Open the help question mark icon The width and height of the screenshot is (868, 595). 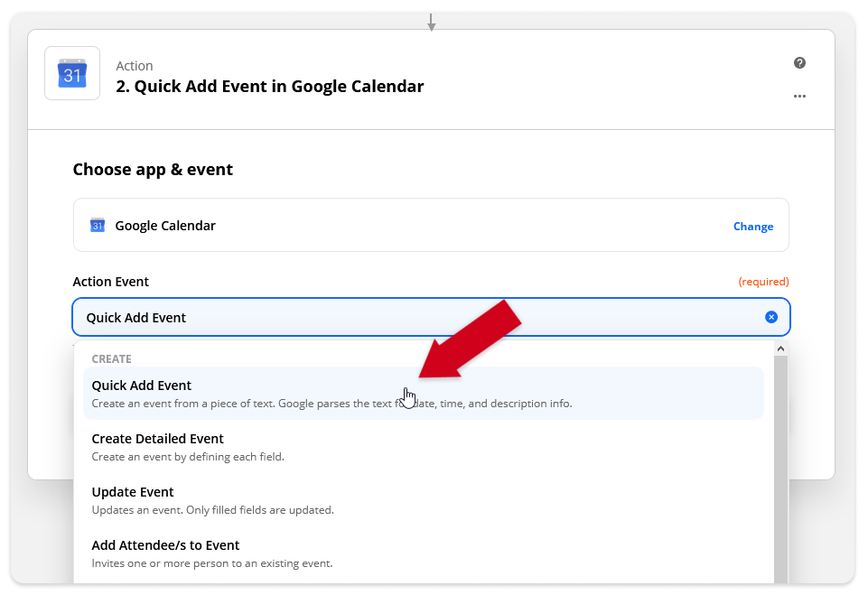799,63
